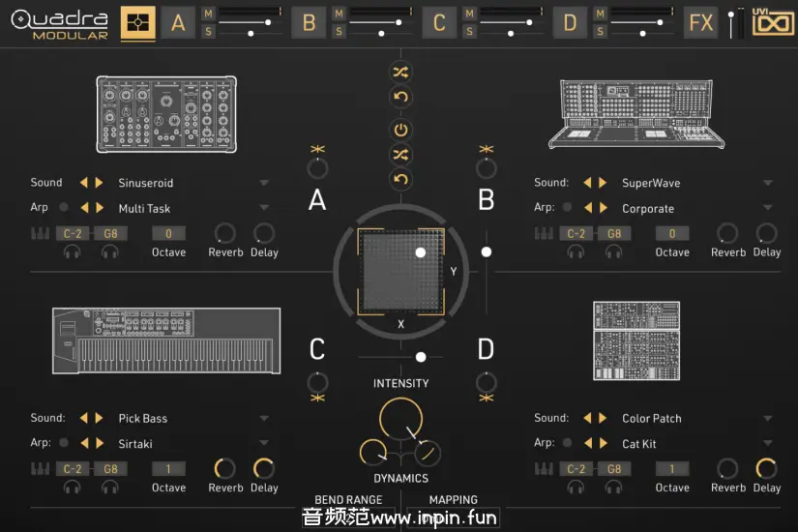This screenshot has height=532, width=798.
Task: Open the Color Patch sound dropdown
Action: coord(767,418)
